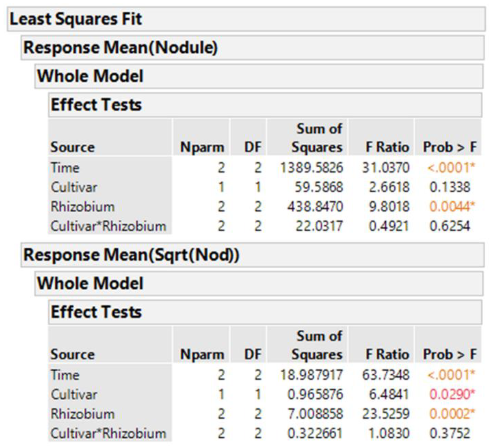Click the 438.8470 sum of squares cell

[x=315, y=207]
